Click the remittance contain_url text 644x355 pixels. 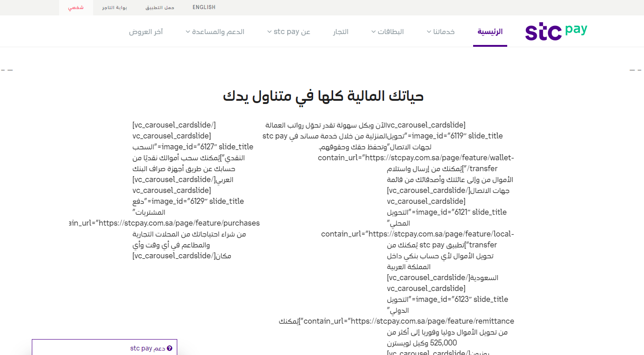409,321
